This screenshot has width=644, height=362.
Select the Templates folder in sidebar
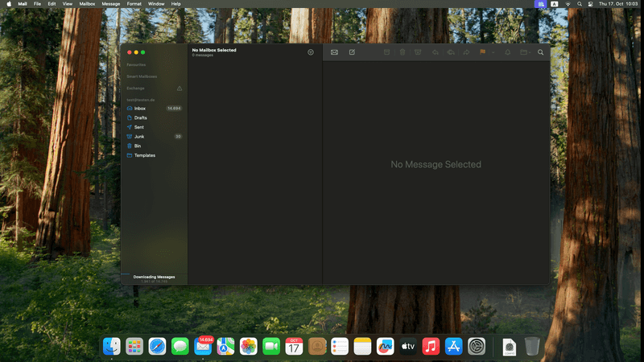point(145,155)
